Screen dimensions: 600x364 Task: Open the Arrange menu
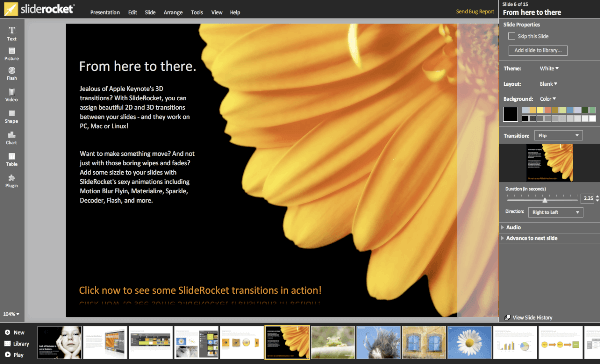(173, 12)
